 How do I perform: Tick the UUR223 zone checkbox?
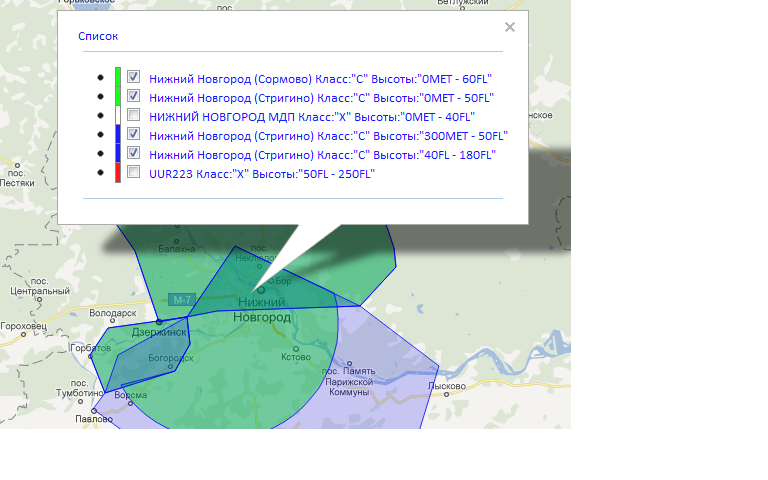coord(133,173)
